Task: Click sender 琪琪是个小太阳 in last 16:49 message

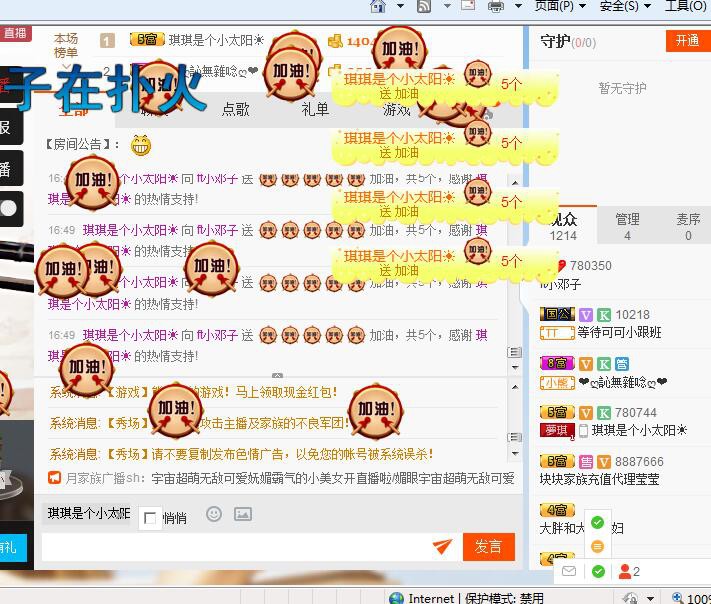Action: pyautogui.click(x=131, y=335)
